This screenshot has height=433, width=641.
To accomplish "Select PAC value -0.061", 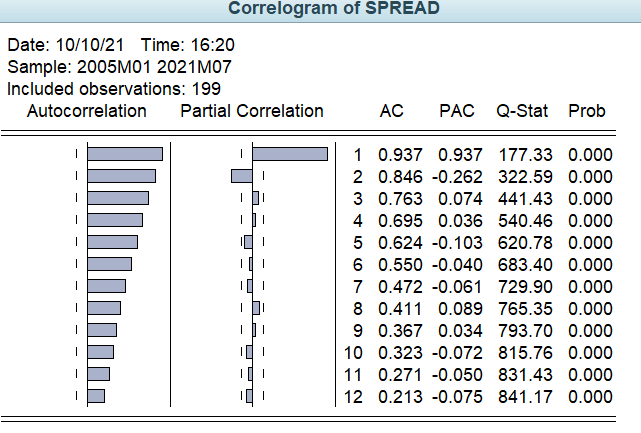I will tap(457, 287).
